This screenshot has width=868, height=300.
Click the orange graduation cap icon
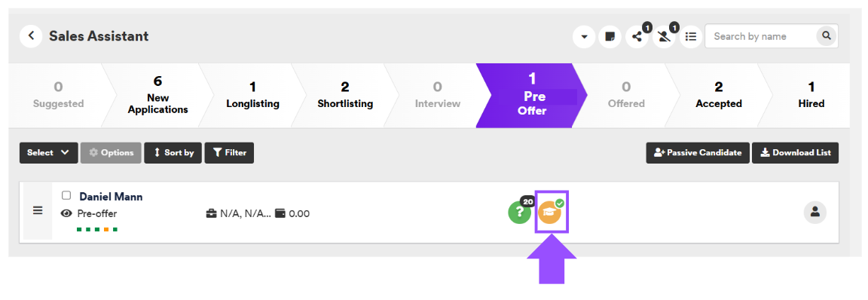pos(549,213)
